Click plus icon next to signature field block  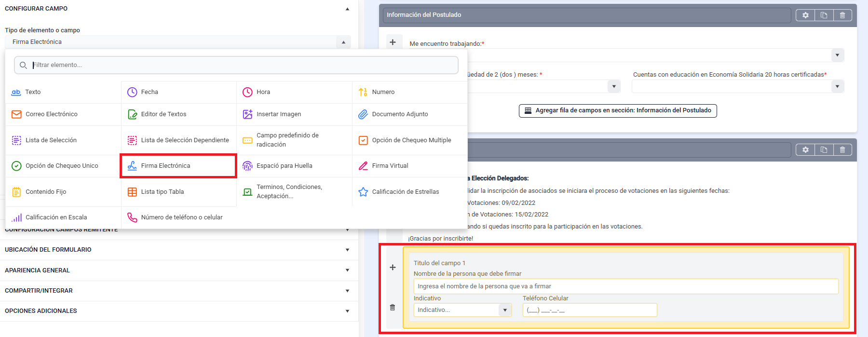click(x=393, y=268)
